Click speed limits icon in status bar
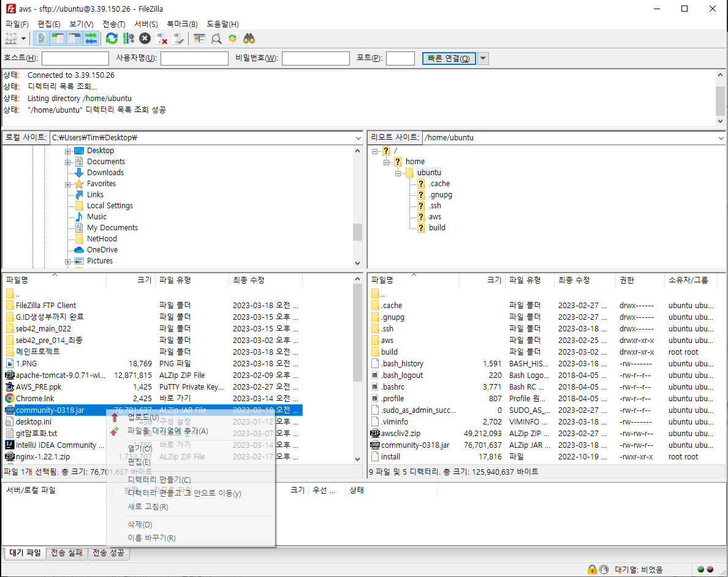Screen dimensions: 728x577 (x=604, y=569)
